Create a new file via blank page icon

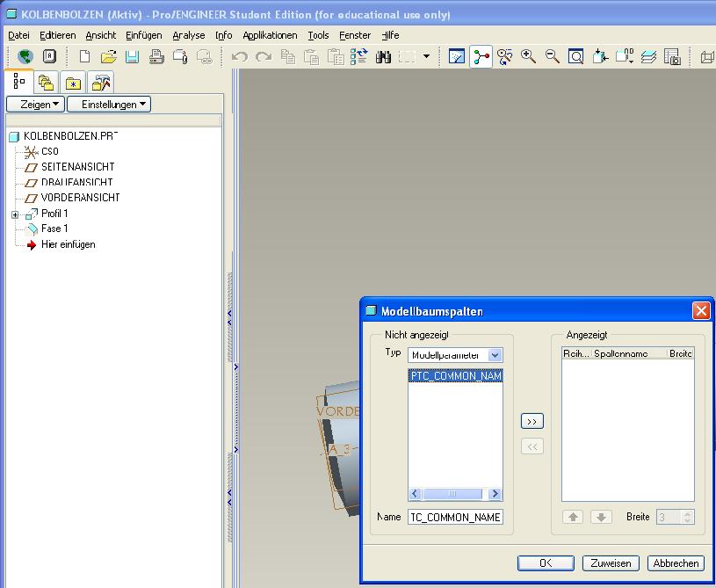tap(84, 56)
